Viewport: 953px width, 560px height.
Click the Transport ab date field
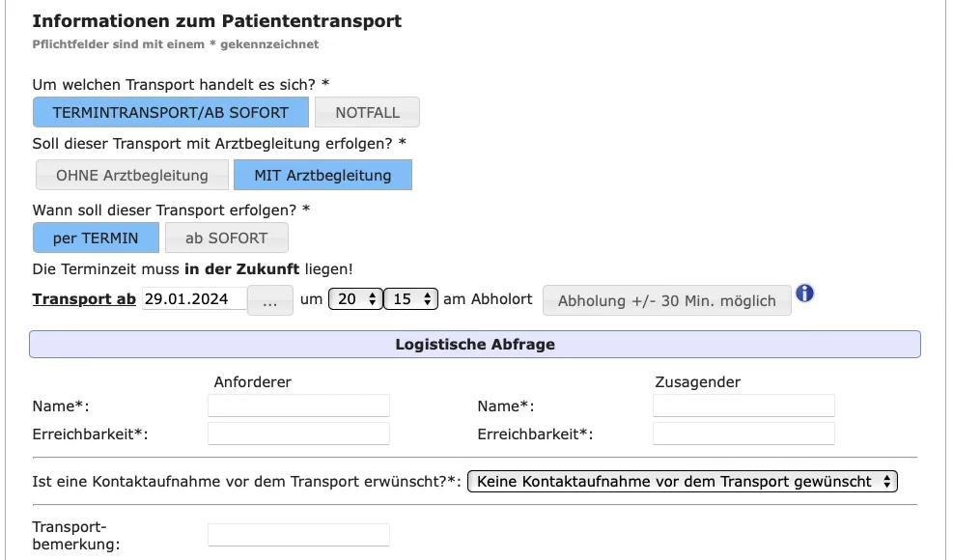pos(194,299)
